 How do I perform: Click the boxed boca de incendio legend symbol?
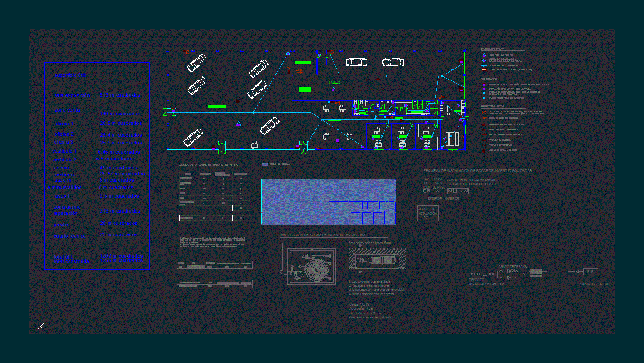(485, 118)
